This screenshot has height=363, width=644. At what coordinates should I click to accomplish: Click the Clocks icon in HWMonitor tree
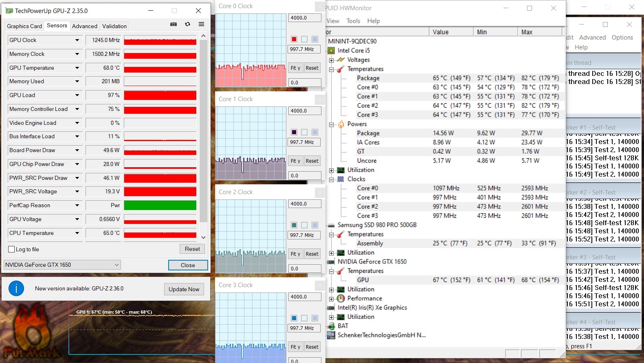click(341, 179)
